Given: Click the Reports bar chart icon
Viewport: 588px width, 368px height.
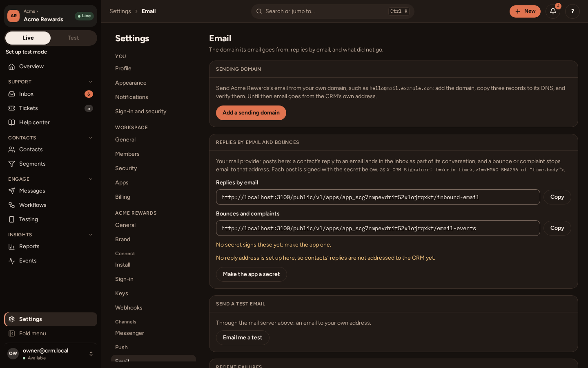Looking at the screenshot, I should 12,247.
